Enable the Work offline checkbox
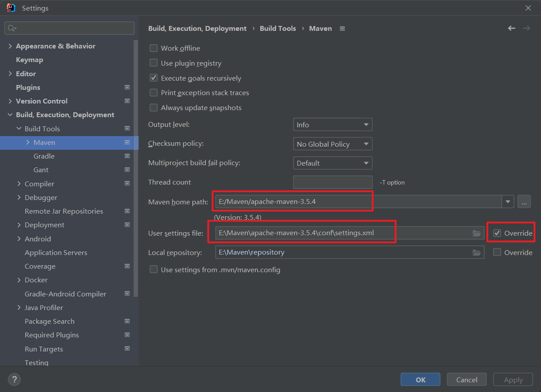The height and width of the screenshot is (392, 541). 153,48
